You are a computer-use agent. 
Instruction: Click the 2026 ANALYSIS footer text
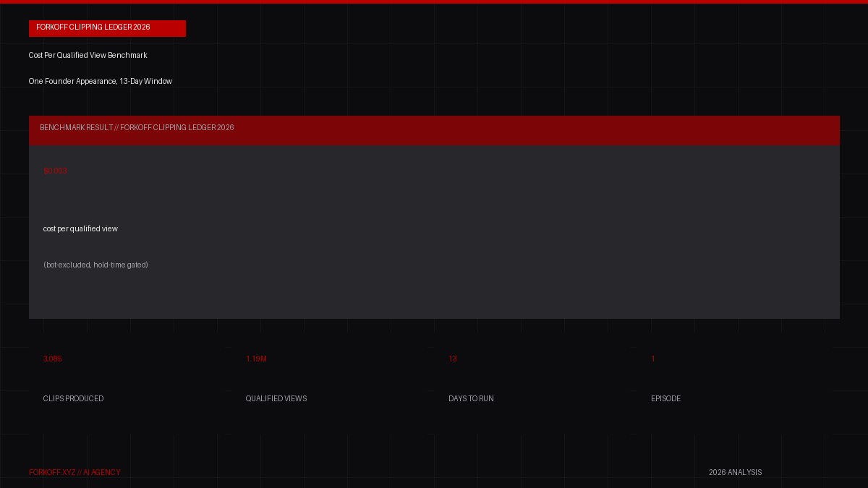pos(735,472)
